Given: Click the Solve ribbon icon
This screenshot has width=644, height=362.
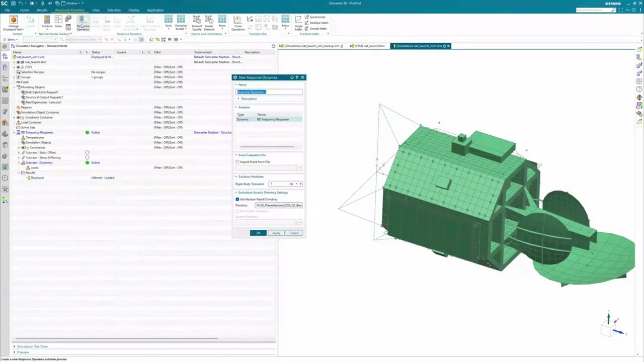Looking at the screenshot, I should pos(58,20).
